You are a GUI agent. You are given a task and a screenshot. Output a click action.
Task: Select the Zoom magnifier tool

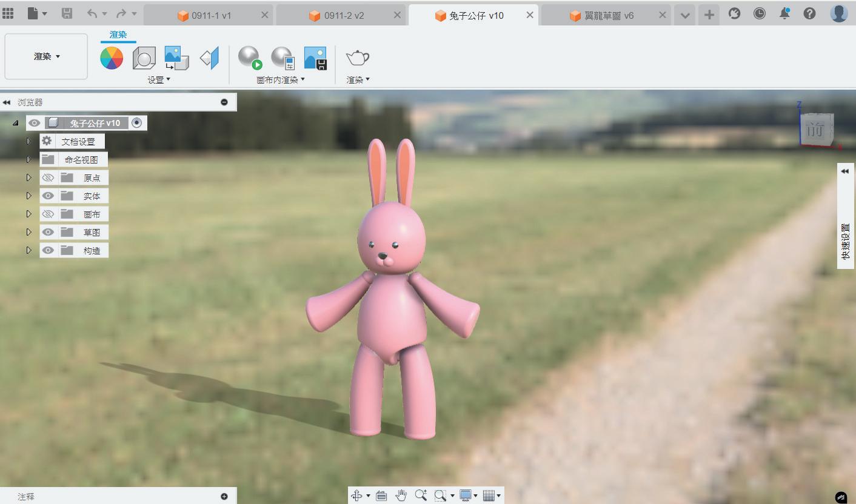pyautogui.click(x=421, y=496)
